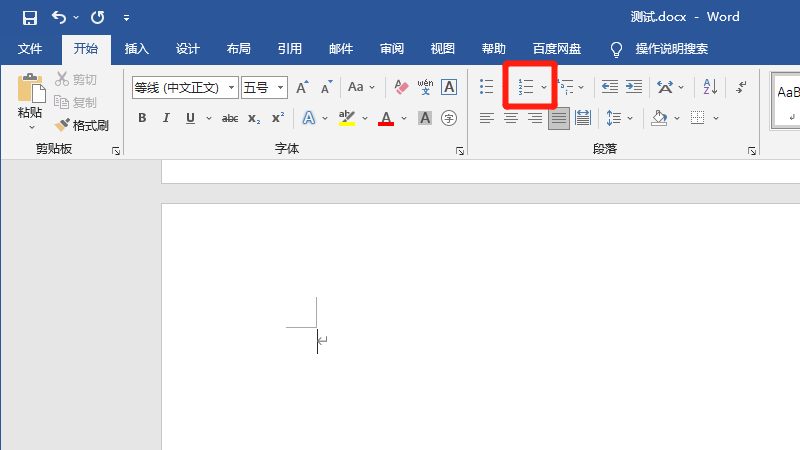Open the font name dropdown
Image resolution: width=800 pixels, height=450 pixels.
pyautogui.click(x=231, y=88)
